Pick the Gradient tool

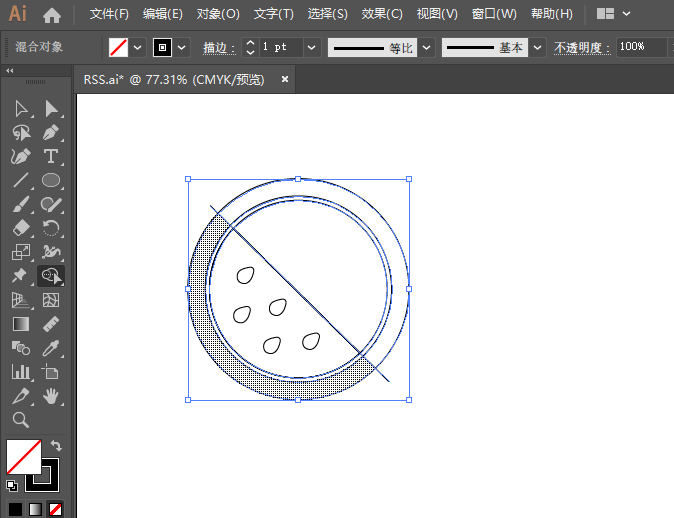pos(21,324)
